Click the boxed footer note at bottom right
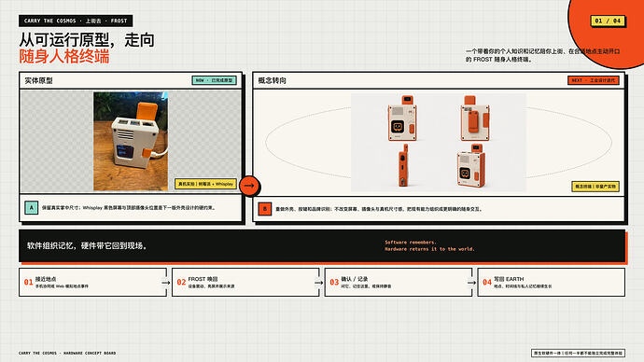Screen dimensions: 644x362 (x=579, y=353)
